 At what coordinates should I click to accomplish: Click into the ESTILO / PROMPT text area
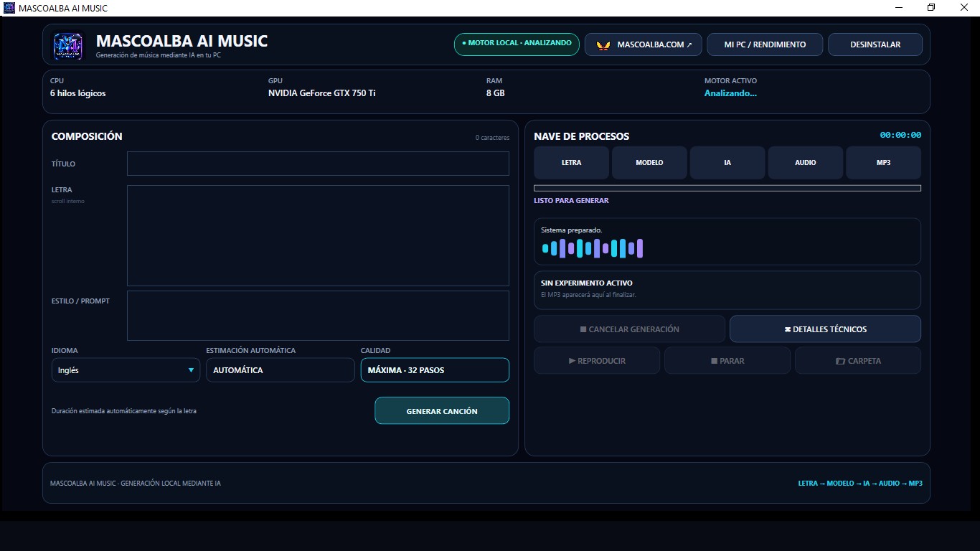pyautogui.click(x=318, y=316)
